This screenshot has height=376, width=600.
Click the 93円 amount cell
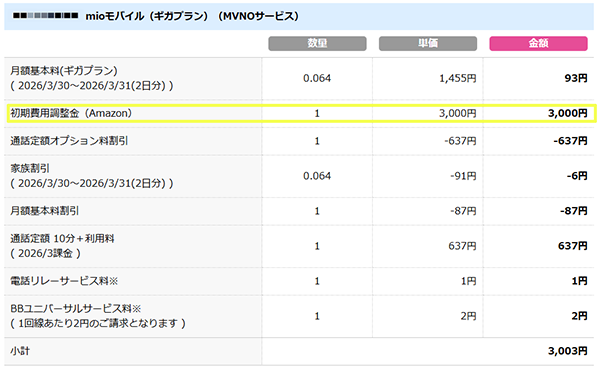[576, 78]
